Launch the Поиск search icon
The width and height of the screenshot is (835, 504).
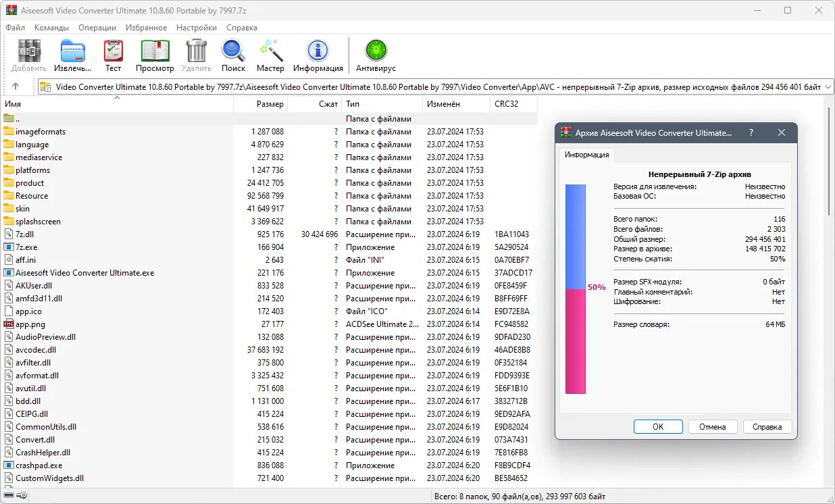click(x=233, y=55)
